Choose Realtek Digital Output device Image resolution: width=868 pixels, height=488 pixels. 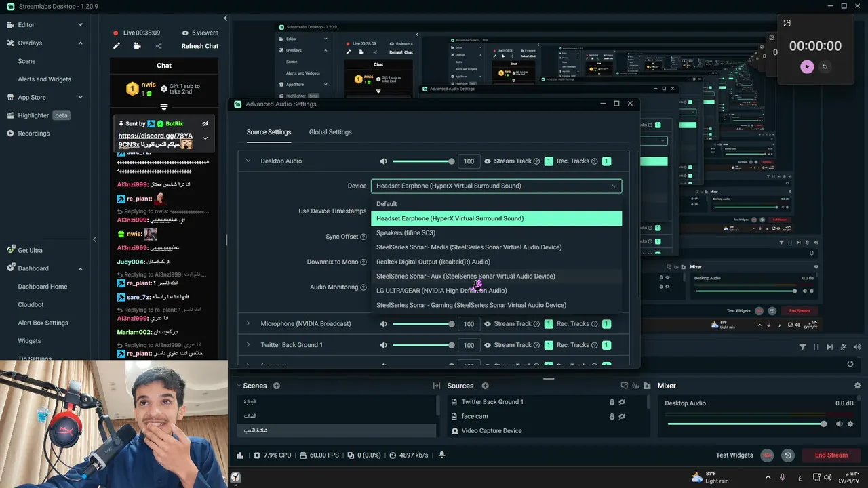pos(496,262)
